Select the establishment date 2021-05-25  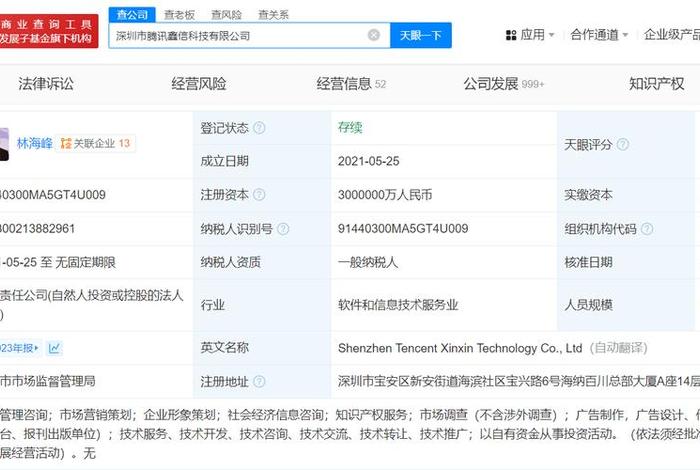[369, 161]
